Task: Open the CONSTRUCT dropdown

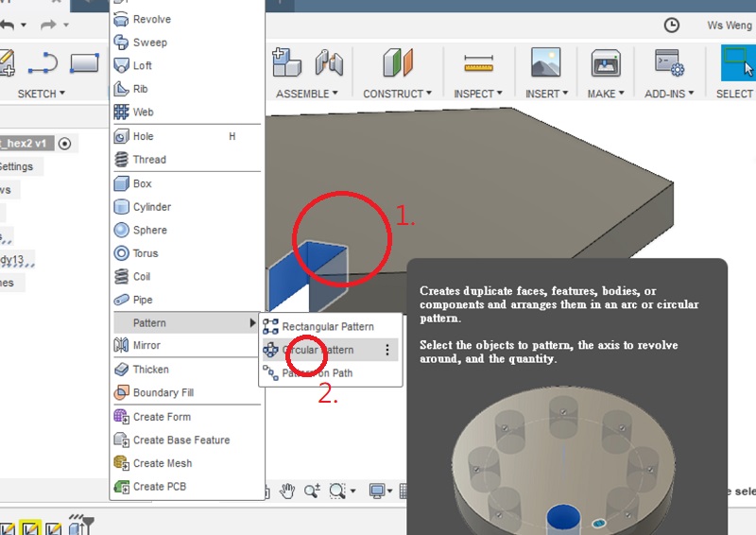Action: coord(397,94)
